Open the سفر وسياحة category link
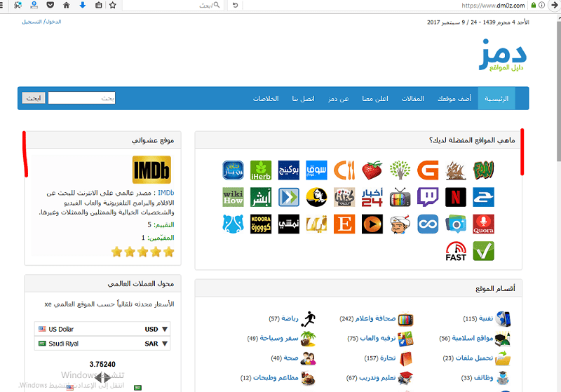This screenshot has width=561, height=392. click(279, 338)
